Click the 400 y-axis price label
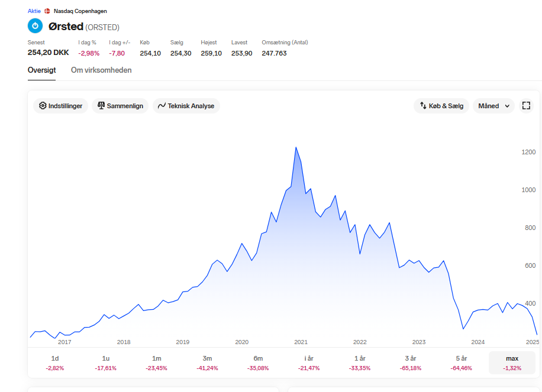 (x=530, y=303)
